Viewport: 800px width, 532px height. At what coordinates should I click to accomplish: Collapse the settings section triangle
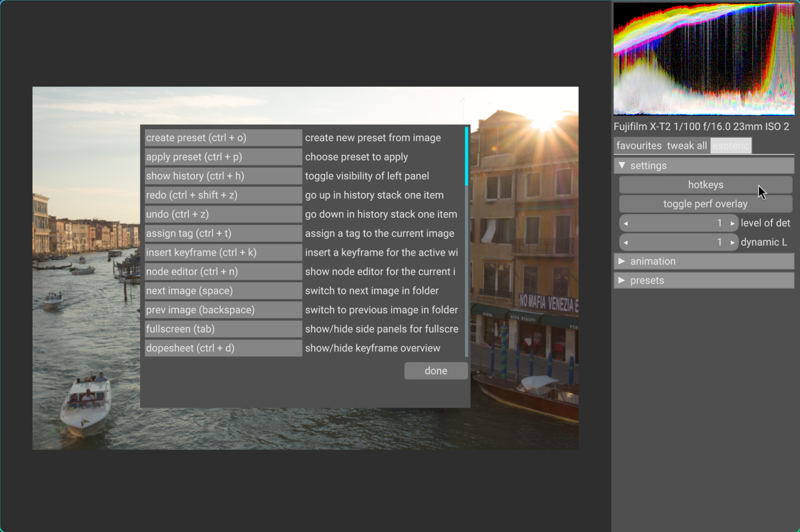pyautogui.click(x=622, y=165)
